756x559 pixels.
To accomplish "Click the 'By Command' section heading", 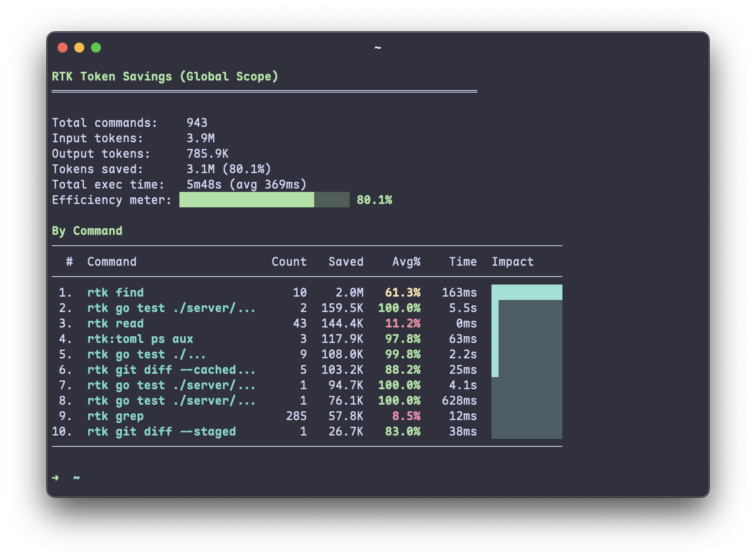I will (87, 231).
